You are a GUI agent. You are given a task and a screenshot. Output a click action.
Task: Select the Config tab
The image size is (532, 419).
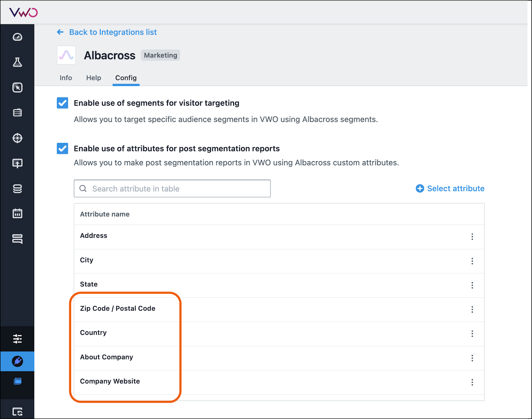point(126,78)
